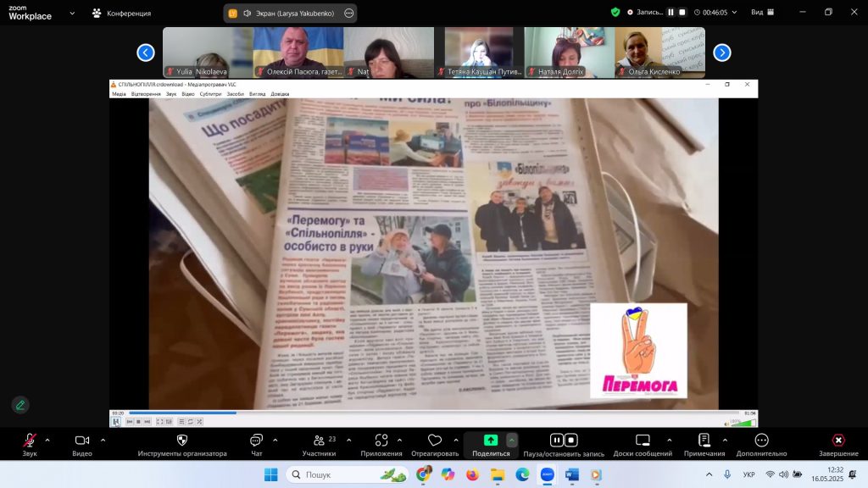This screenshot has height=488, width=868.
Task: Expand options arrow next to Участники
Action: point(348,441)
